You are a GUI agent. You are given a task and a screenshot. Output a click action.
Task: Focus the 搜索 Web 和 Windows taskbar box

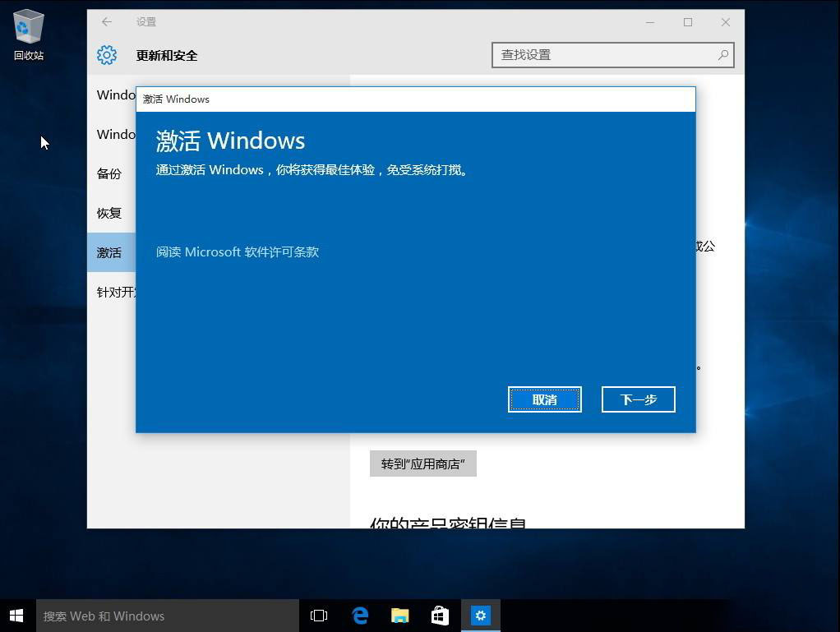167,616
